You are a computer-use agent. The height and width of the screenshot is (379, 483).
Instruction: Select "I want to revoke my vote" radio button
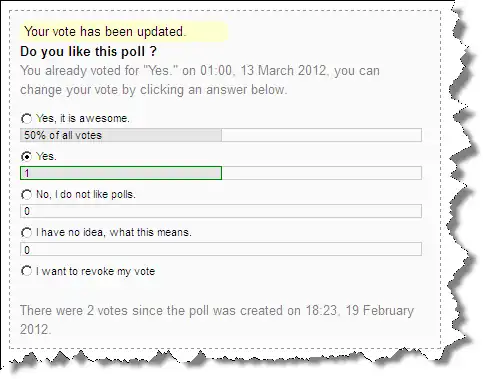[x=26, y=271]
